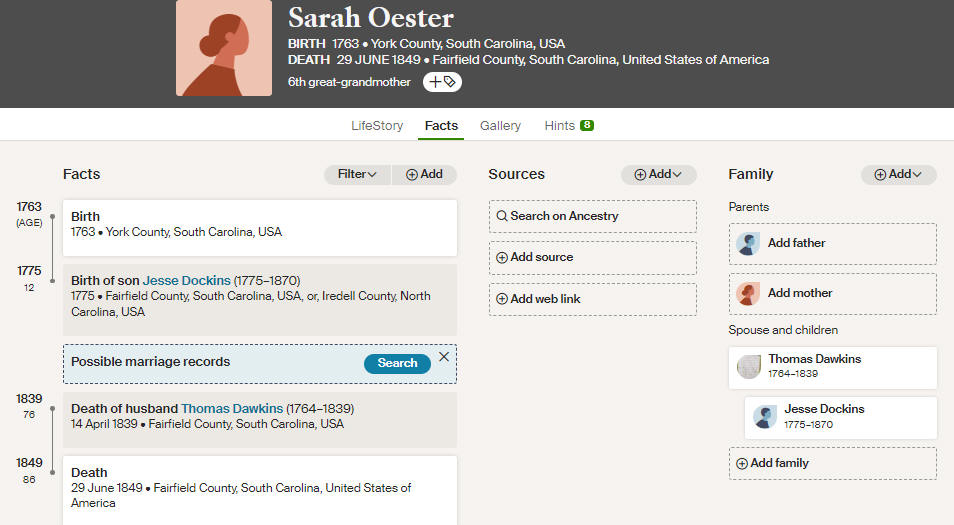Switch to the LifeStory tab
954x525 pixels.
point(377,125)
